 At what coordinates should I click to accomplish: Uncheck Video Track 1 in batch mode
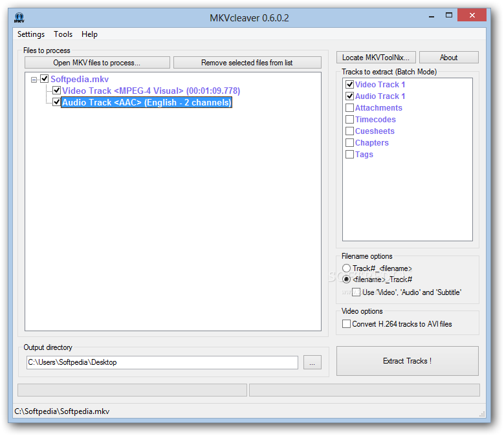(x=349, y=85)
